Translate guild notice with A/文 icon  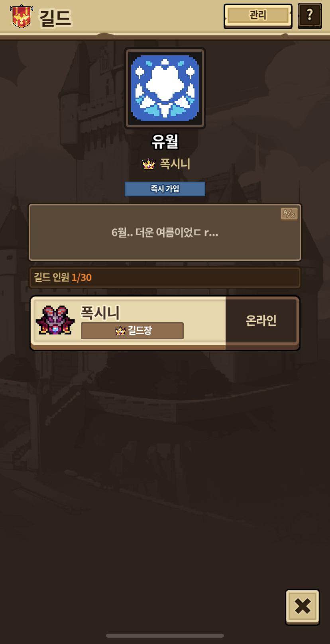tap(289, 214)
